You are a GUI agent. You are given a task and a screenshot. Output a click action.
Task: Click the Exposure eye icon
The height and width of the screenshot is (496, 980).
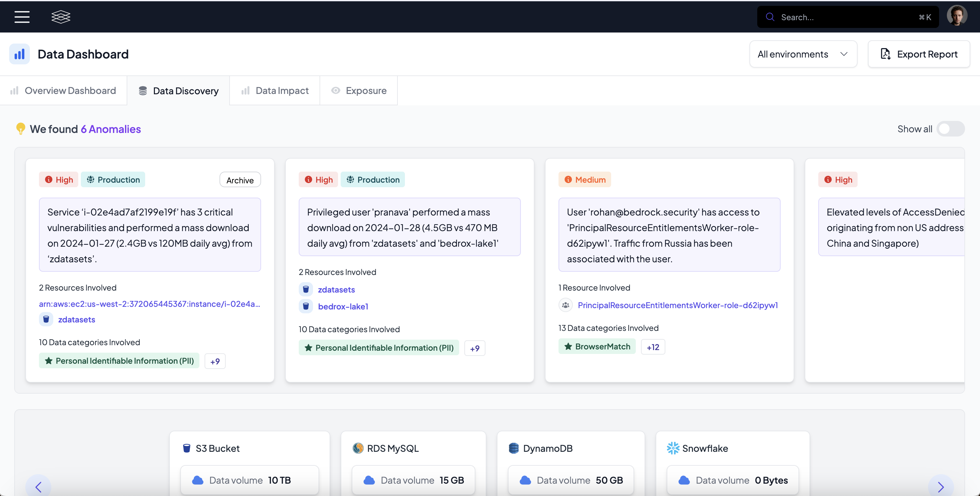coord(335,90)
